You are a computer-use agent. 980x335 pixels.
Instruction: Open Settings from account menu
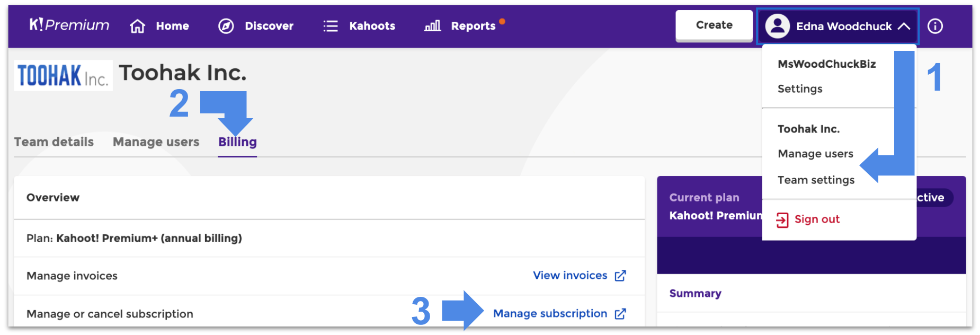click(x=800, y=89)
